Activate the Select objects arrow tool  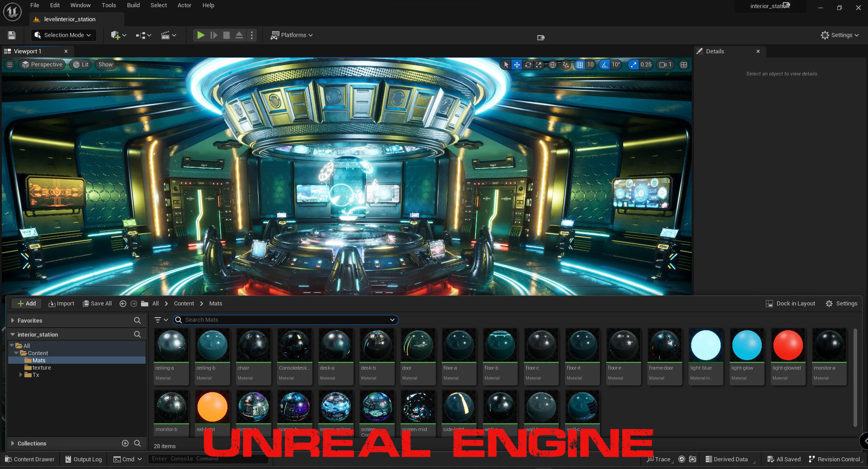pos(506,65)
